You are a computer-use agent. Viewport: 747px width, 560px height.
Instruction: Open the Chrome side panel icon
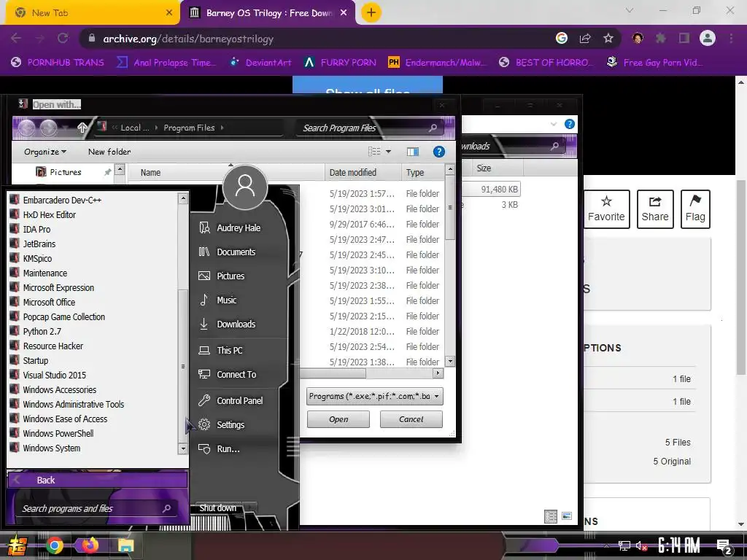[x=684, y=39]
